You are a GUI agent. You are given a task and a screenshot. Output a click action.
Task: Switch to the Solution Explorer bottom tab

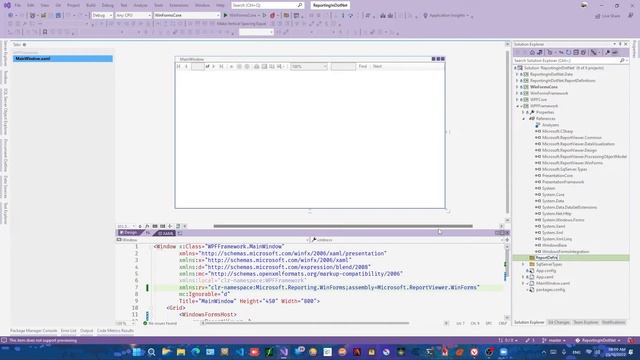[x=529, y=322]
